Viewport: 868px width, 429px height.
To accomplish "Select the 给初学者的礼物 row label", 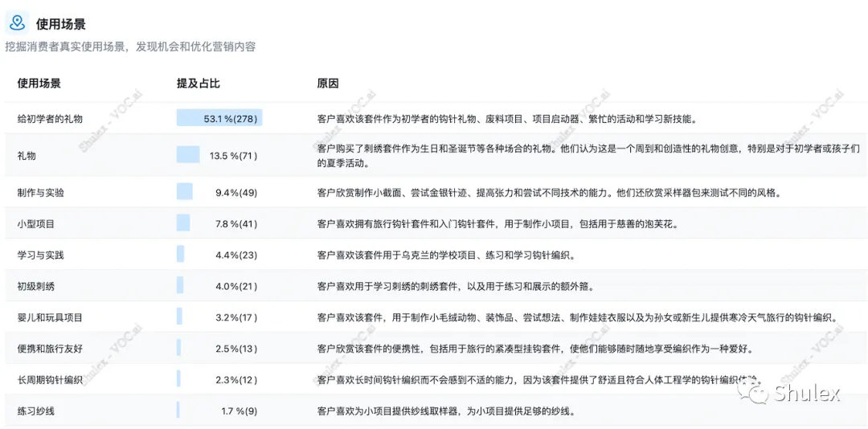I will point(51,118).
